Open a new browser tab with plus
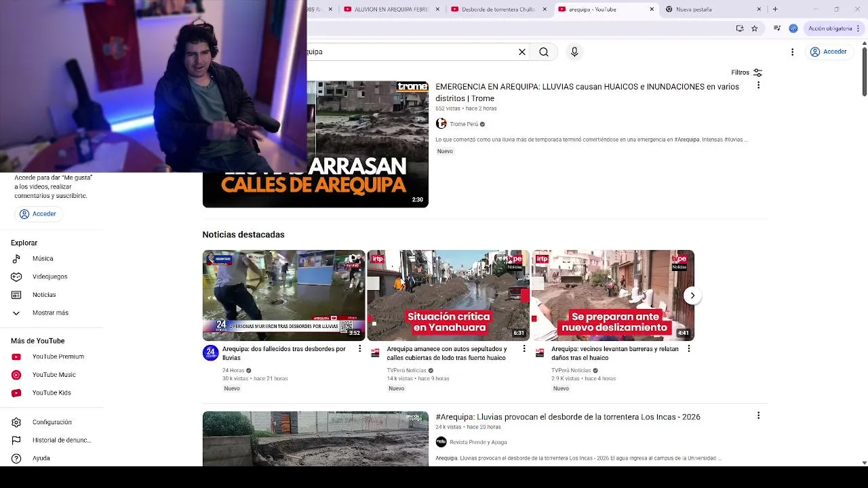Screen dimensions: 868x488 click(x=775, y=9)
